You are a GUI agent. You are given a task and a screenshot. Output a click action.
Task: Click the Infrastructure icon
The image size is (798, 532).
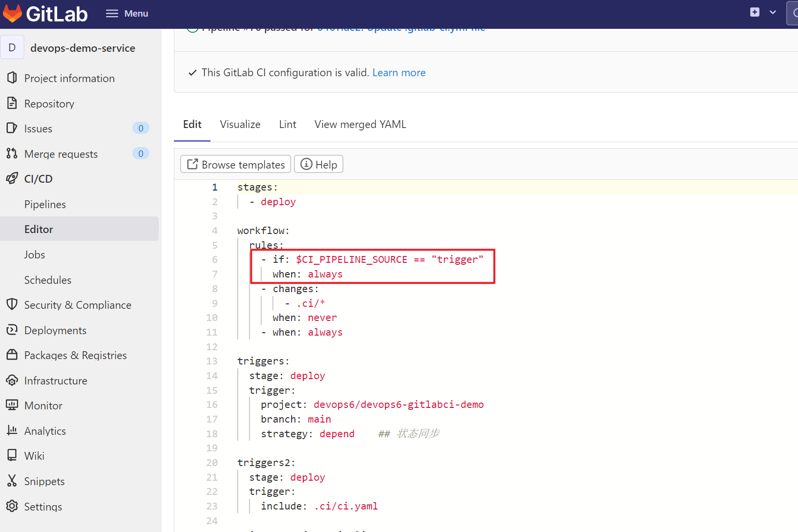(x=12, y=380)
